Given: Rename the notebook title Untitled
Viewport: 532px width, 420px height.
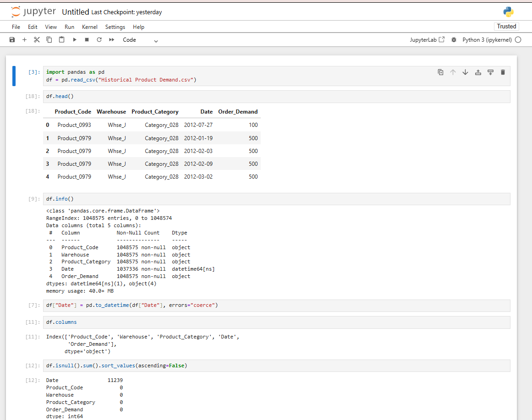Looking at the screenshot, I should coord(75,12).
